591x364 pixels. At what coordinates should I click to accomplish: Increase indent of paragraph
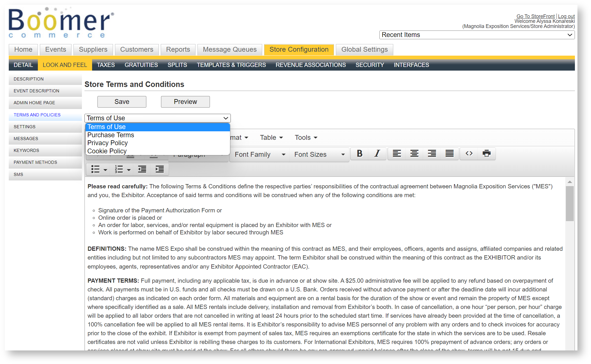(x=160, y=169)
